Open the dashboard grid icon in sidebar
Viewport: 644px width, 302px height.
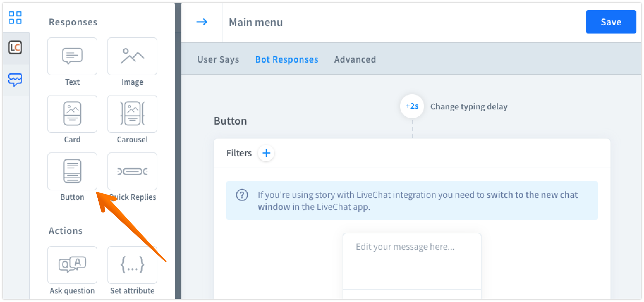[15, 18]
